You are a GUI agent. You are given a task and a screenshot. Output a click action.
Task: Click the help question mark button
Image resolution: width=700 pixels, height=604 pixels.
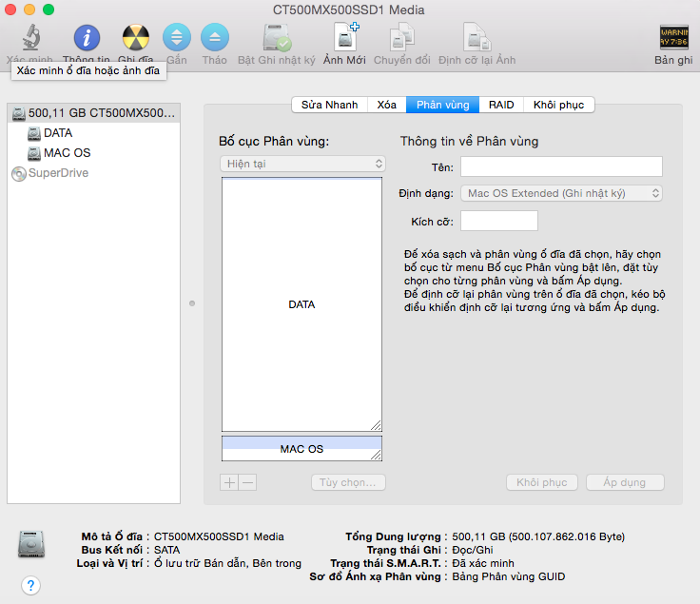[30, 585]
